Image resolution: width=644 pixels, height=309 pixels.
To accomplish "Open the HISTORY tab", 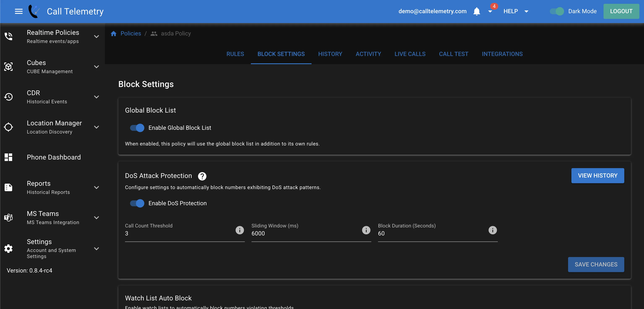I will pyautogui.click(x=330, y=54).
